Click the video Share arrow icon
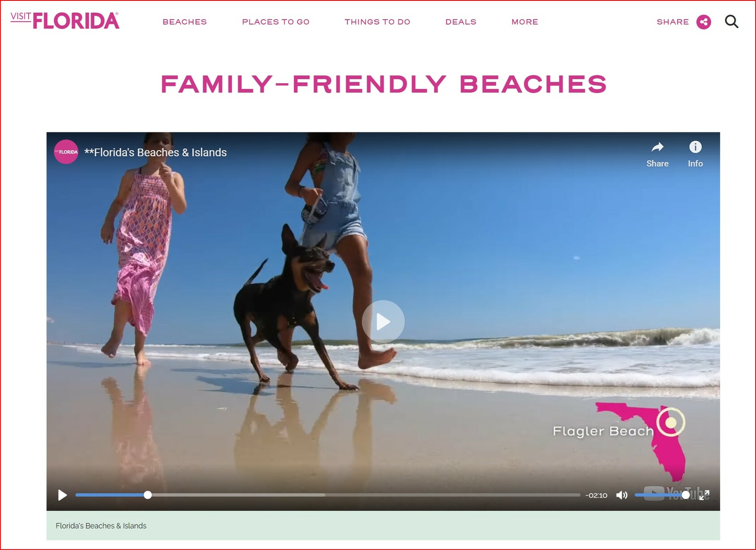This screenshot has width=756, height=550. pyautogui.click(x=657, y=147)
